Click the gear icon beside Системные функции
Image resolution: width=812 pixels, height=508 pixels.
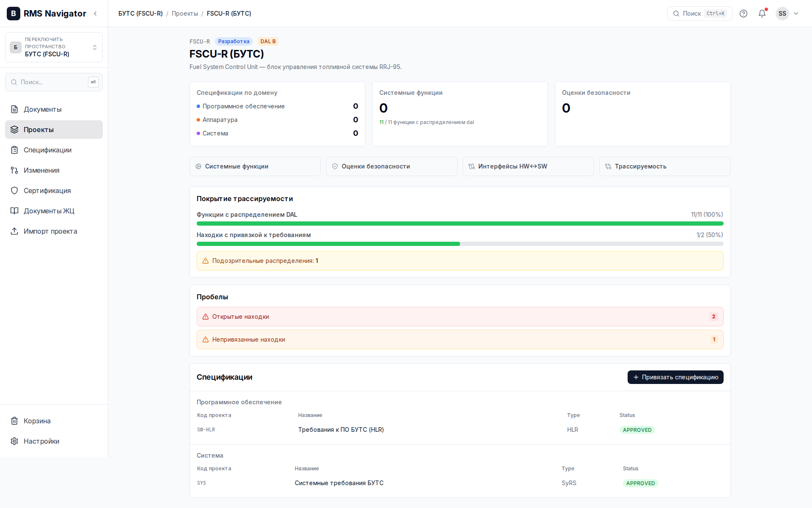tap(198, 166)
